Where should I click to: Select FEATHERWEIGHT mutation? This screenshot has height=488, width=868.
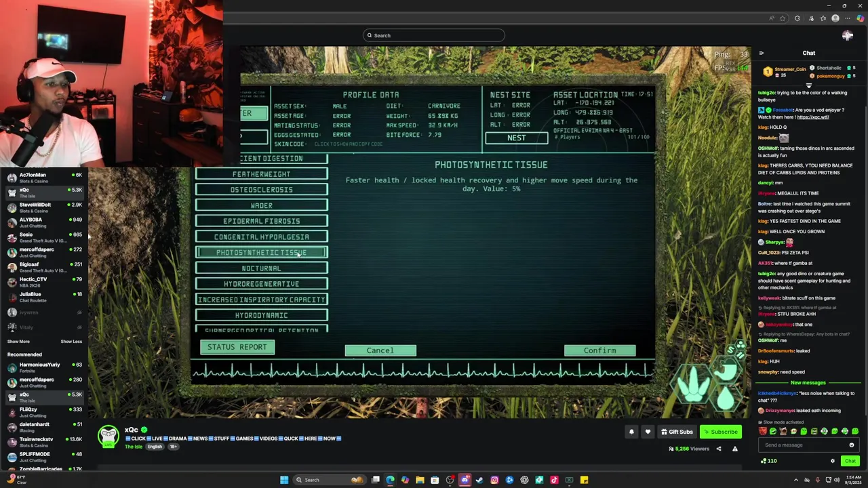pyautogui.click(x=261, y=174)
